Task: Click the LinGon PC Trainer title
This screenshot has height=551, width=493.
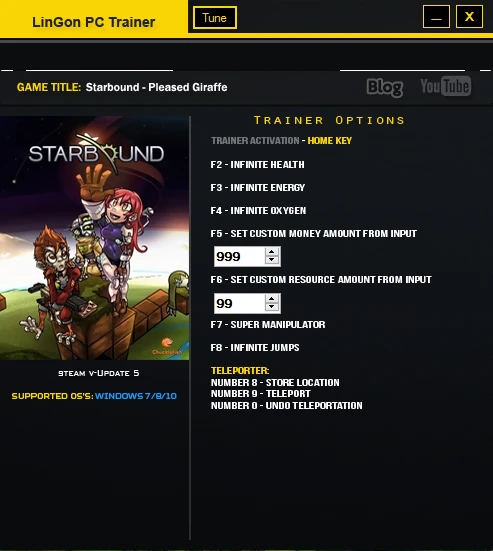Action: 93,22
